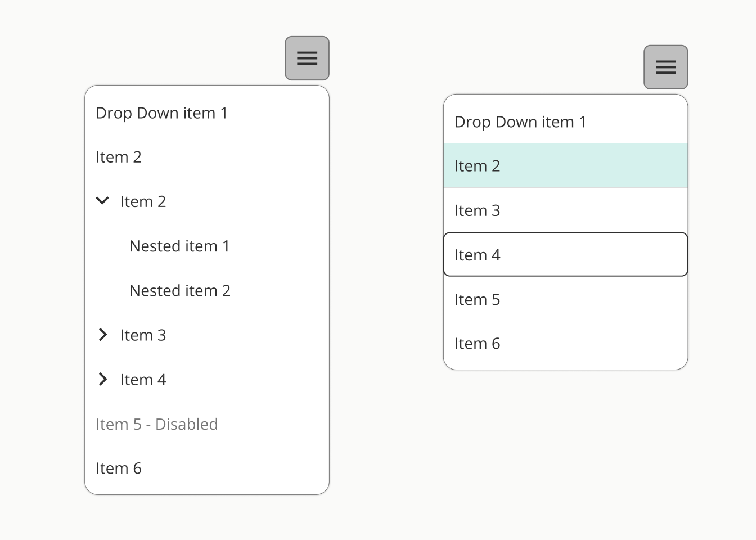This screenshot has height=540, width=756.
Task: Collapse the expanded Item 2 chevron
Action: (102, 201)
